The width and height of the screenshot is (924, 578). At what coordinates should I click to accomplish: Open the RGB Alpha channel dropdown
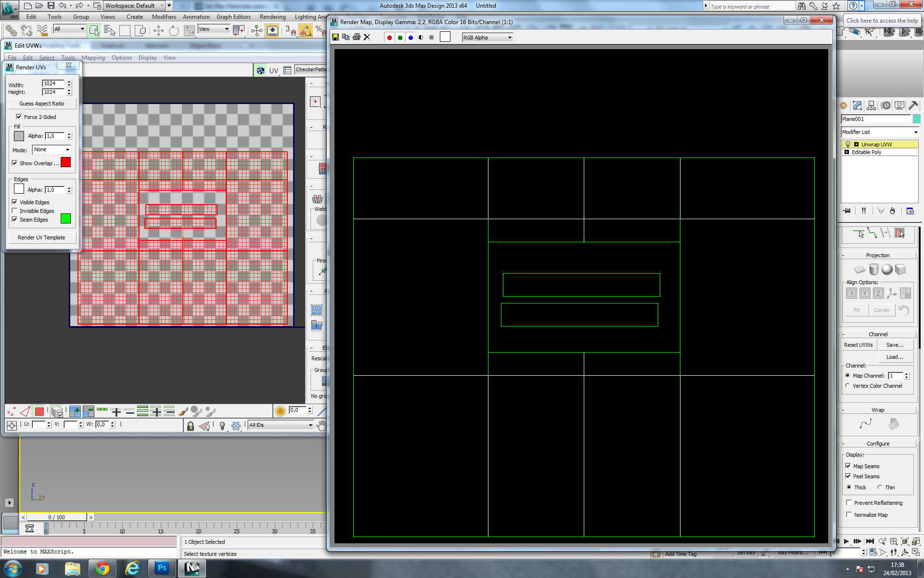(488, 38)
